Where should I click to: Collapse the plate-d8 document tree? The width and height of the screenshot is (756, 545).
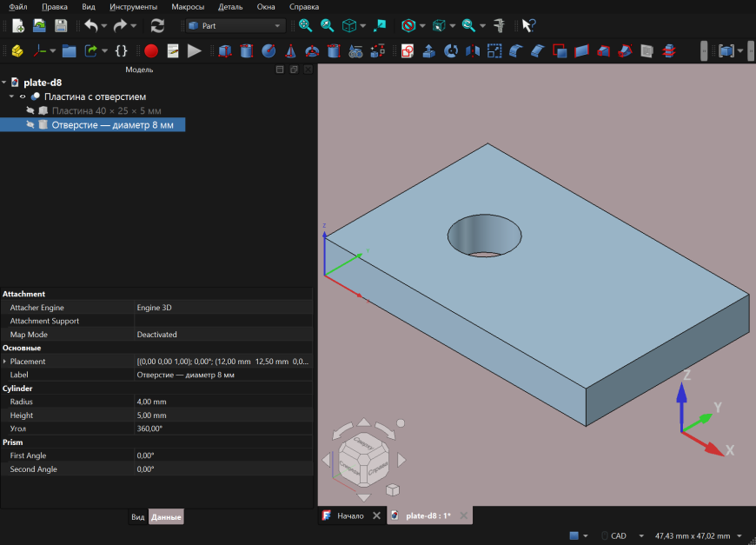tap(3, 83)
